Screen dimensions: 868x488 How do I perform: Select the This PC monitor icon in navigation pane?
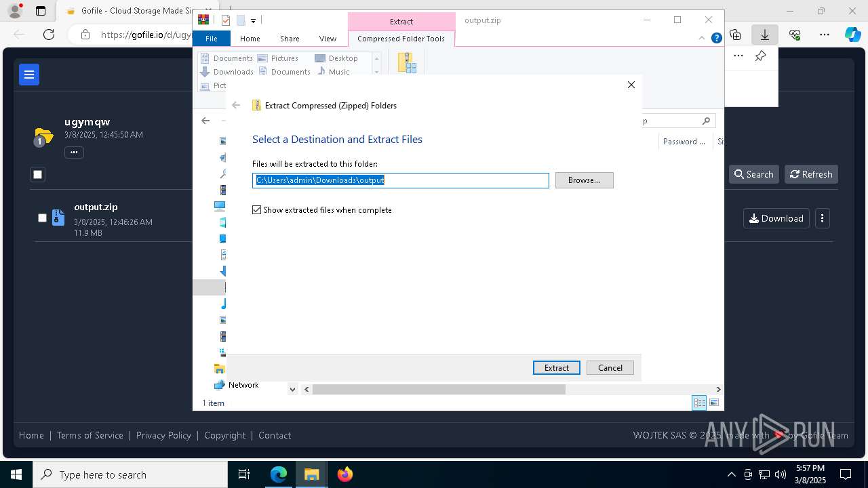tap(220, 206)
